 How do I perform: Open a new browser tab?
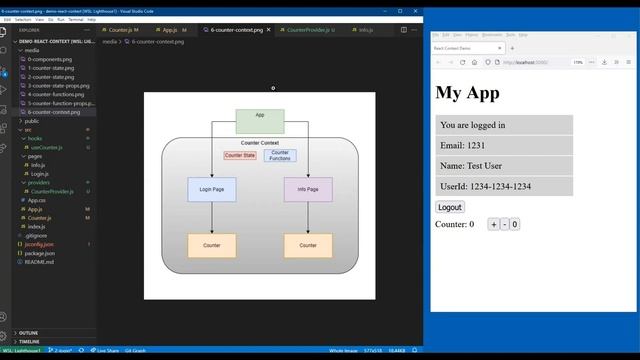[x=512, y=48]
